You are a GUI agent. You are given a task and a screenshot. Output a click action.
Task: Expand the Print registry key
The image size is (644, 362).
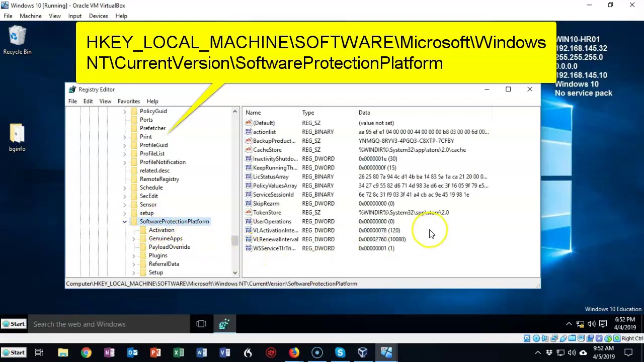click(x=125, y=137)
